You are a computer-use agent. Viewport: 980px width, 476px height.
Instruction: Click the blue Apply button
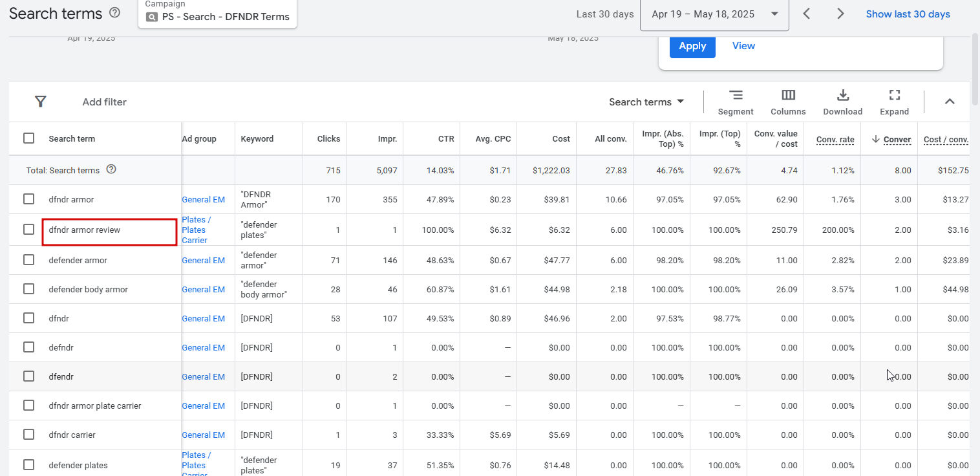click(x=692, y=47)
